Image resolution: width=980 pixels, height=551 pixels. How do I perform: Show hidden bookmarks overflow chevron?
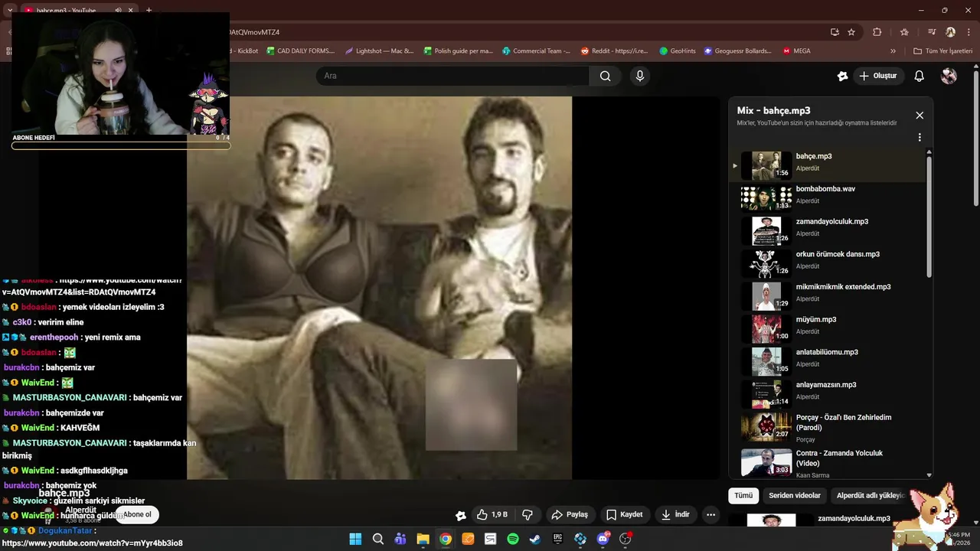coord(893,51)
